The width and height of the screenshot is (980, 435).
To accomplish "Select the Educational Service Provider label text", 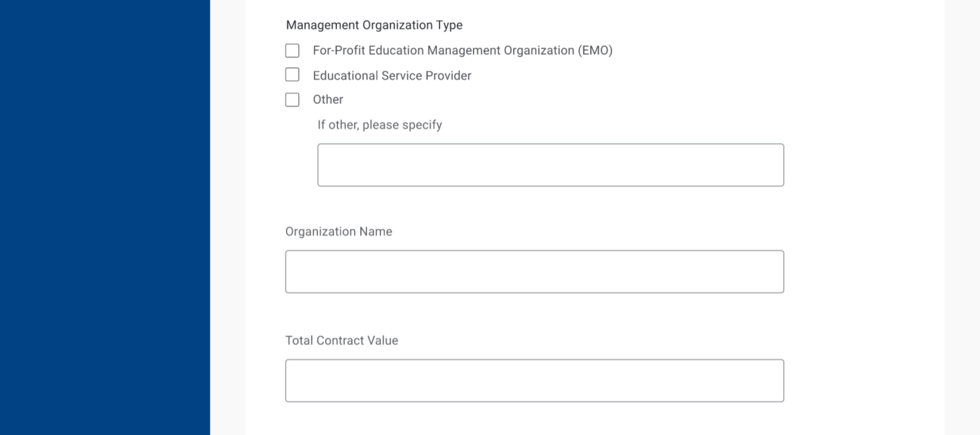I will [x=392, y=76].
